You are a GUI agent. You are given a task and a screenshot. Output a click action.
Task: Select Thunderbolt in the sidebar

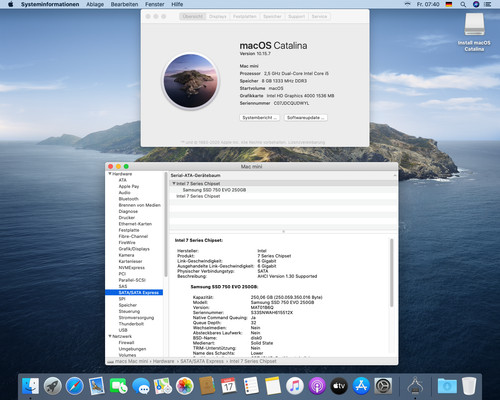[x=131, y=324]
